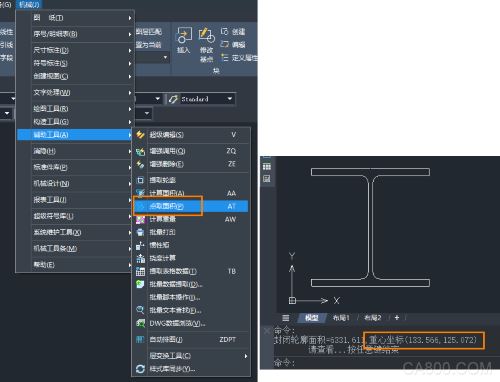
Task: Click the 批量文本查找 magnifier icon
Action: (x=140, y=310)
